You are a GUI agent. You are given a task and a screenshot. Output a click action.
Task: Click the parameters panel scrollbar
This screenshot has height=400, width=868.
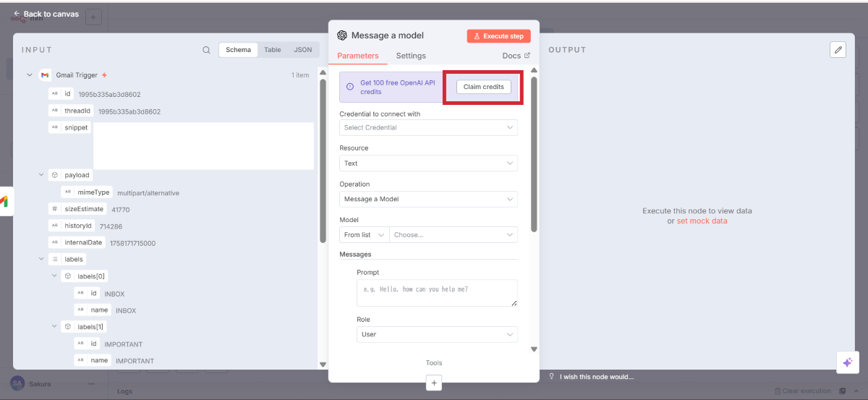534,152
